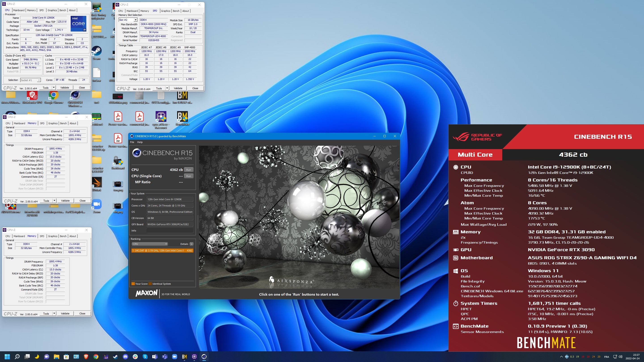Select the eth.png file icon

(x=118, y=208)
